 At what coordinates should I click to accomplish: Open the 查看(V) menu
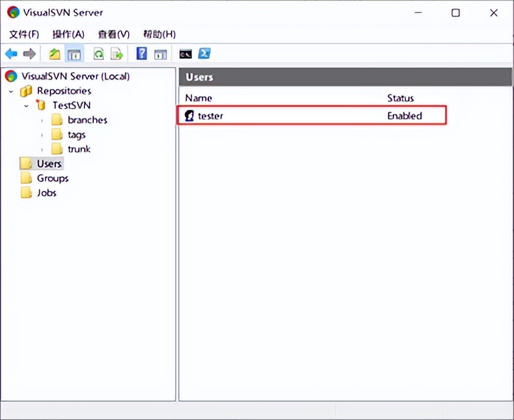(x=114, y=34)
